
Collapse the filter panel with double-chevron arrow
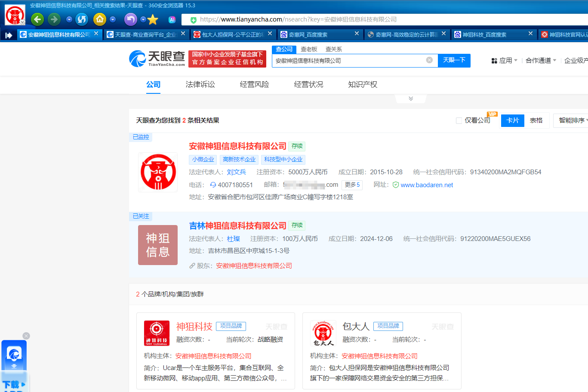tap(410, 98)
